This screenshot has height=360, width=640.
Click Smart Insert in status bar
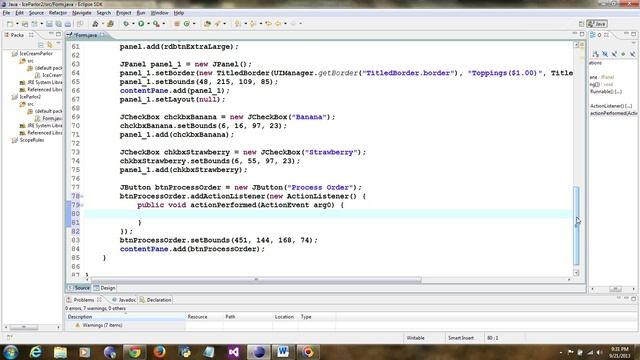coord(461,338)
